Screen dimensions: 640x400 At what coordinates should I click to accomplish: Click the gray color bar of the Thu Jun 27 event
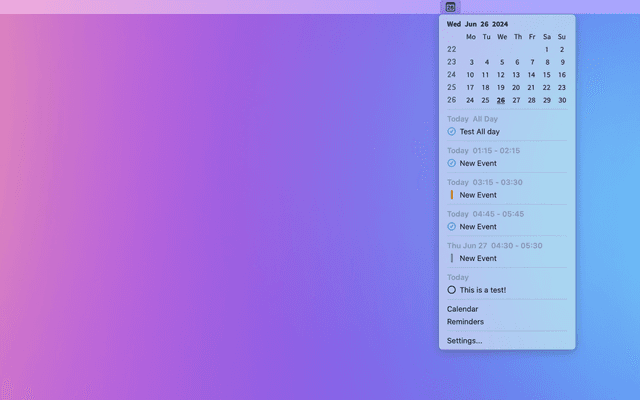click(x=451, y=258)
